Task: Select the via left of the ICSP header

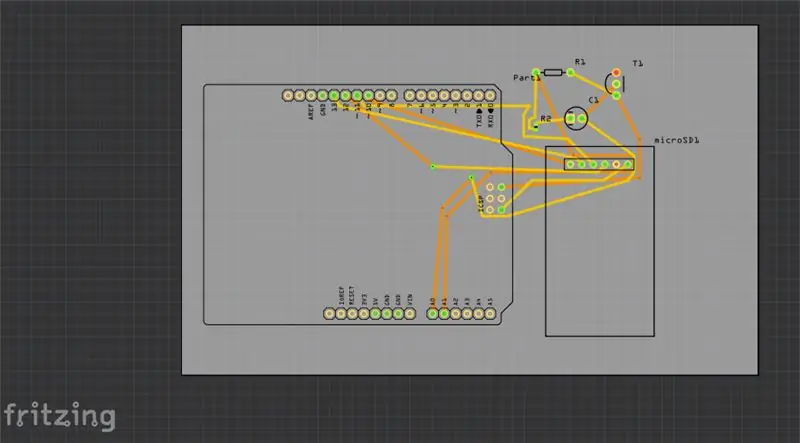Action: coord(471,178)
